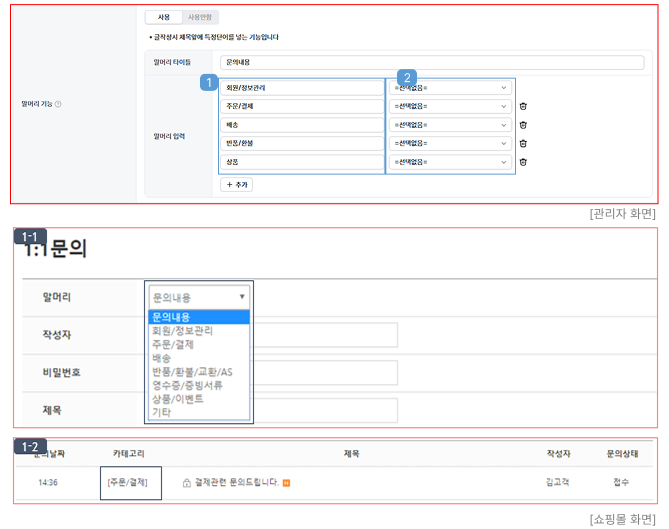Screen dimensions: 669x529
Task: Click trash icon next to 상품 row
Action: point(523,162)
